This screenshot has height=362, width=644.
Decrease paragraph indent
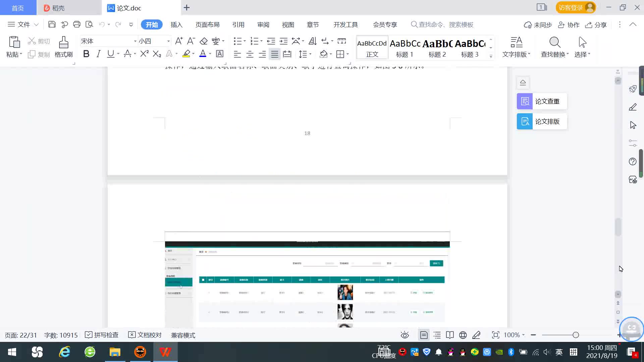(271, 41)
